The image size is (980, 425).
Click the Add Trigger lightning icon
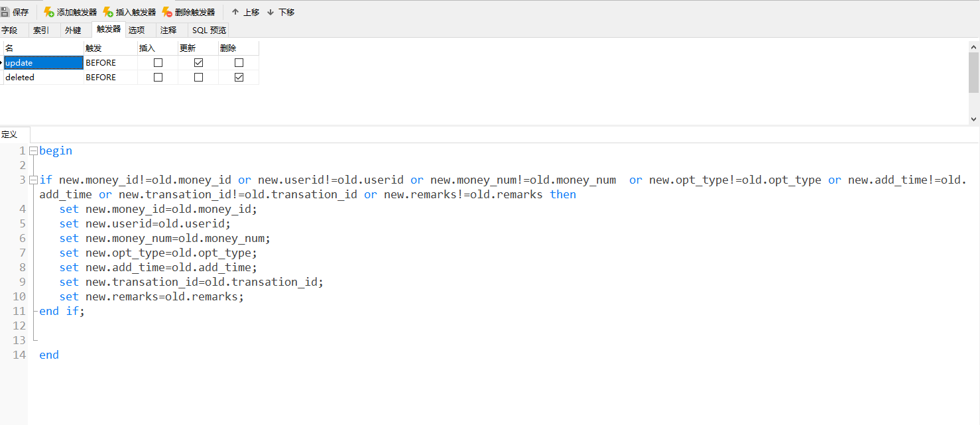49,12
